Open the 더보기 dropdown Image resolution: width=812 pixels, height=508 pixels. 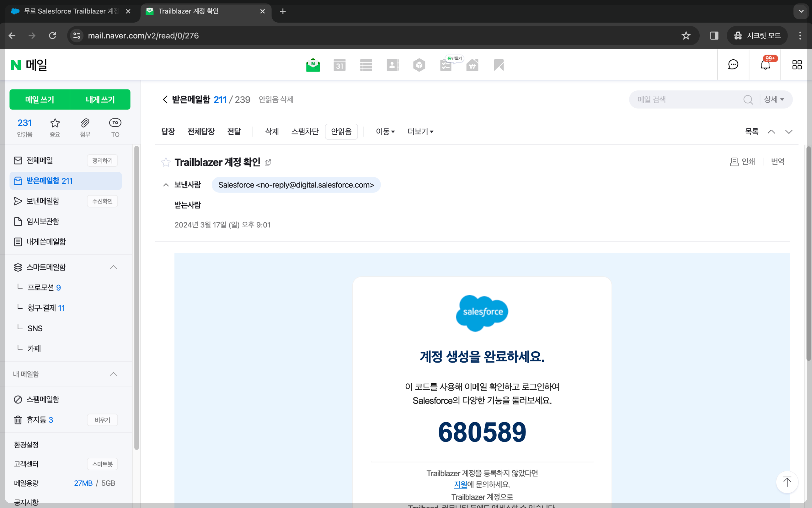(x=420, y=131)
